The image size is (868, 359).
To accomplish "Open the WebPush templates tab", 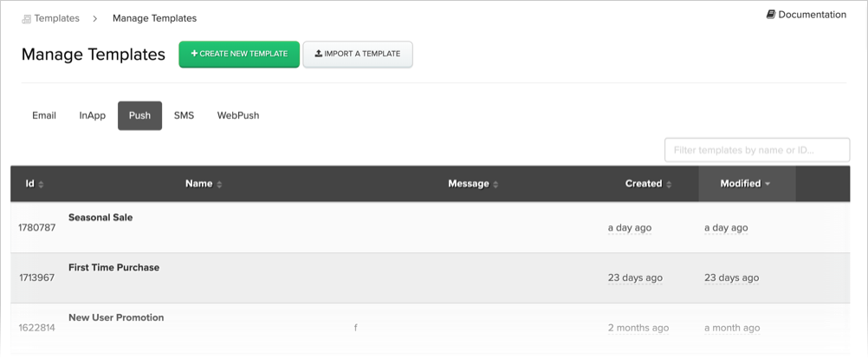I will (x=238, y=115).
